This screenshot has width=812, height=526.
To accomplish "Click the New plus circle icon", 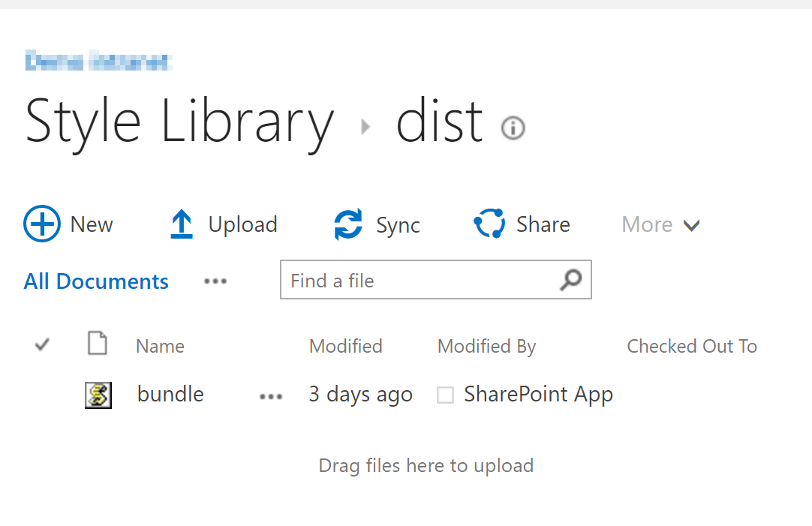I will (x=42, y=224).
